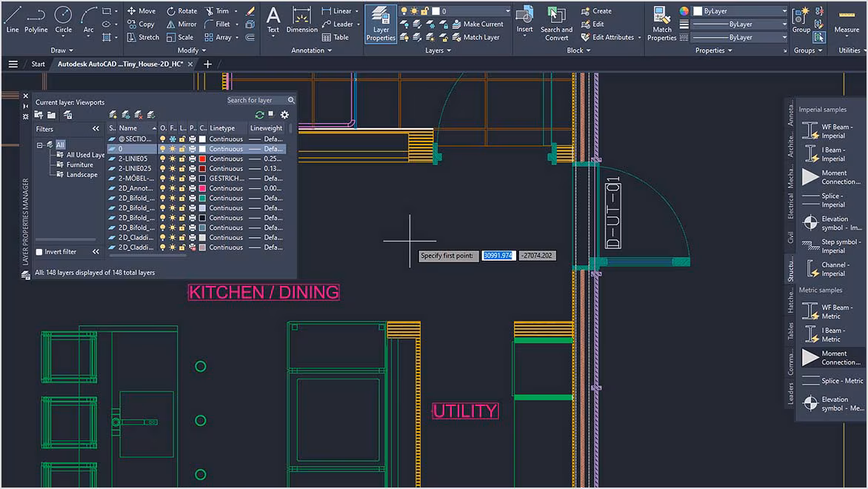868x489 pixels.
Task: Click the Make Current button
Action: (478, 24)
